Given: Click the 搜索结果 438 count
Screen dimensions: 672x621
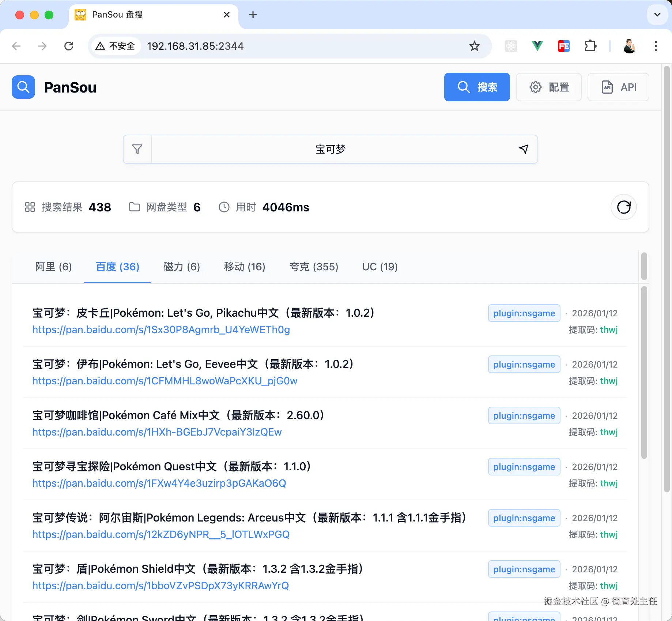Looking at the screenshot, I should (68, 207).
